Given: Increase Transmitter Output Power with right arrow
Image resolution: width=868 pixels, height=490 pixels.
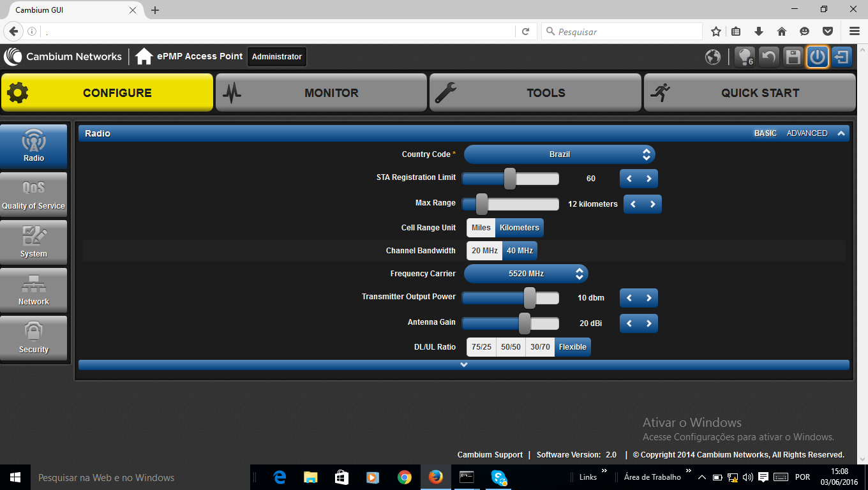Looking at the screenshot, I should 648,298.
